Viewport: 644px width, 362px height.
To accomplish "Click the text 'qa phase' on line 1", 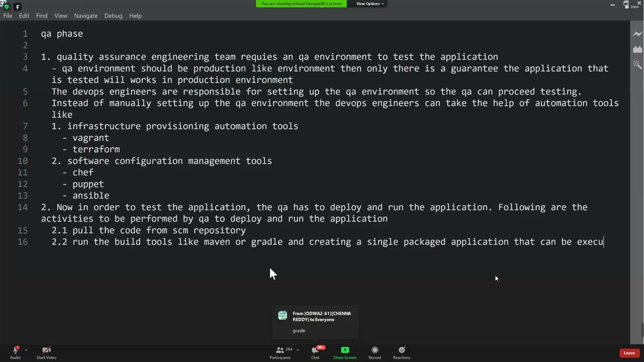I will 62,34.
